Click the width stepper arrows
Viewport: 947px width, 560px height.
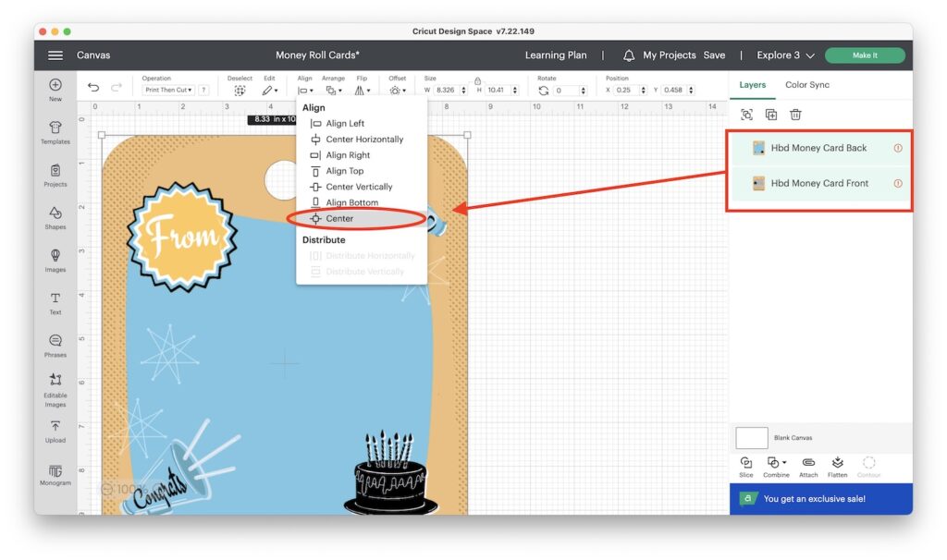pyautogui.click(x=463, y=90)
